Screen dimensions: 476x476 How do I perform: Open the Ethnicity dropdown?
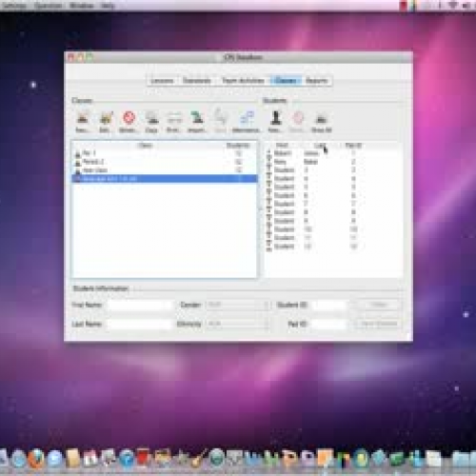(238, 324)
